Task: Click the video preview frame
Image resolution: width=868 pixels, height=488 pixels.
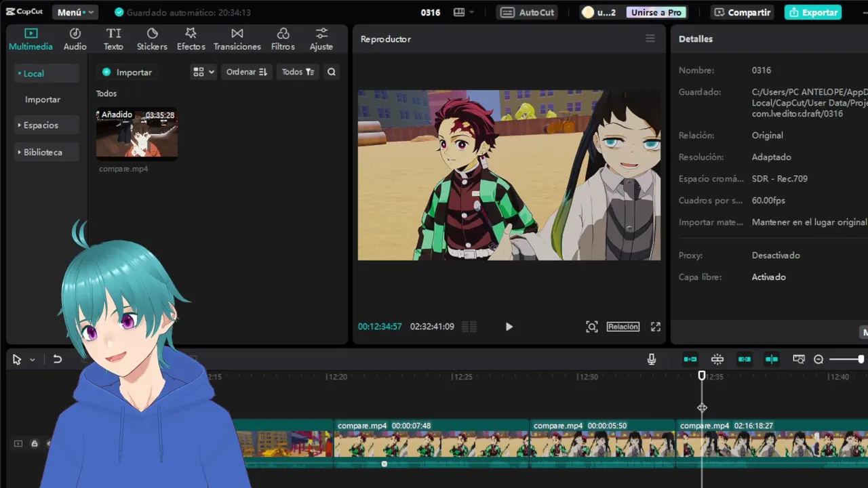Action: pyautogui.click(x=509, y=175)
